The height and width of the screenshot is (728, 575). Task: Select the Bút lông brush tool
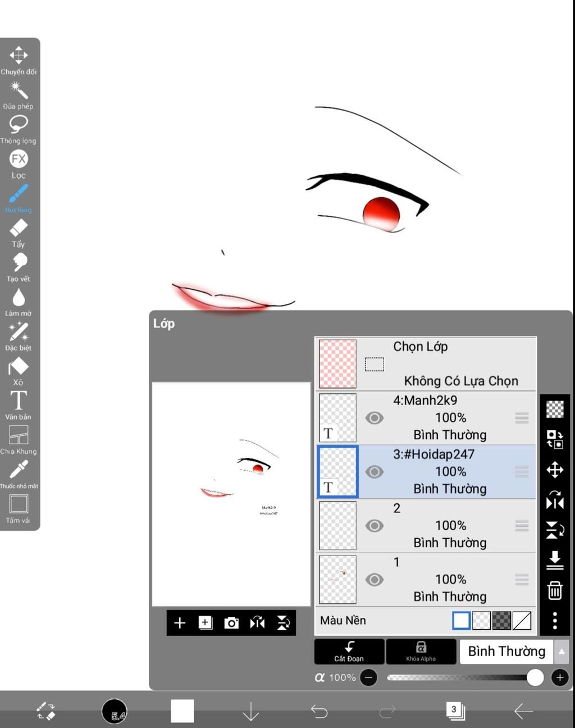click(x=19, y=198)
